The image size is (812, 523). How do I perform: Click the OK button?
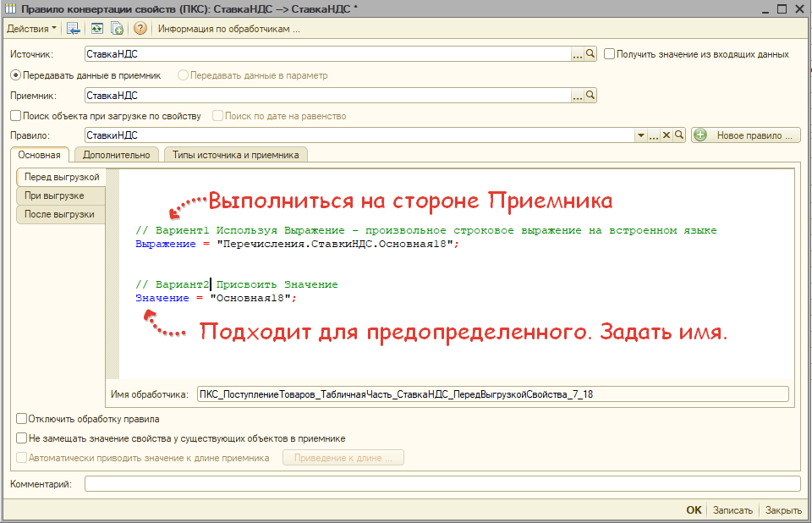694,510
